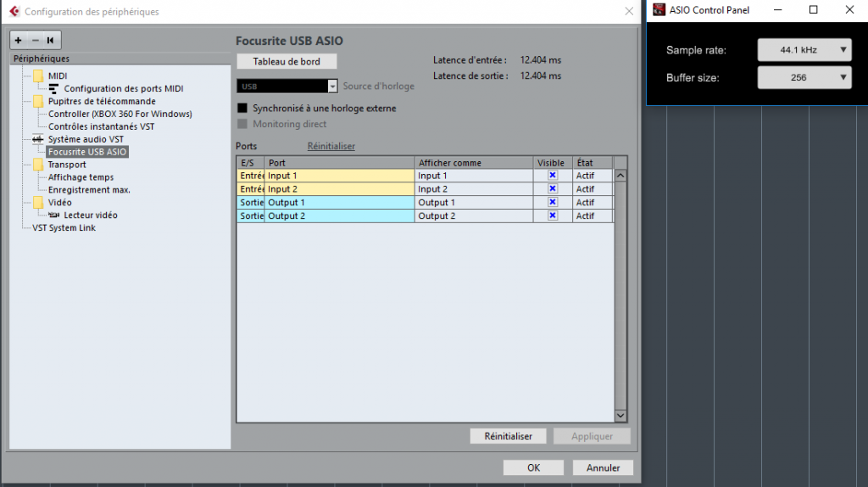This screenshot has width=868, height=487.
Task: Click the E/S column header
Action: (251, 163)
